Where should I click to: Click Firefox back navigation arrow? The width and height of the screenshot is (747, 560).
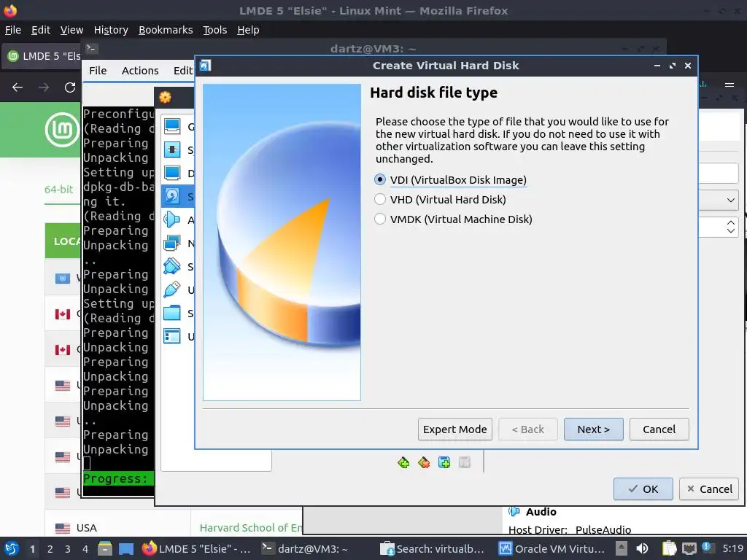18,87
